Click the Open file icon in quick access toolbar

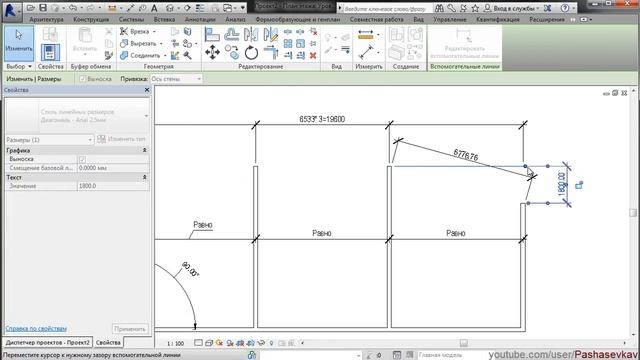(30, 8)
